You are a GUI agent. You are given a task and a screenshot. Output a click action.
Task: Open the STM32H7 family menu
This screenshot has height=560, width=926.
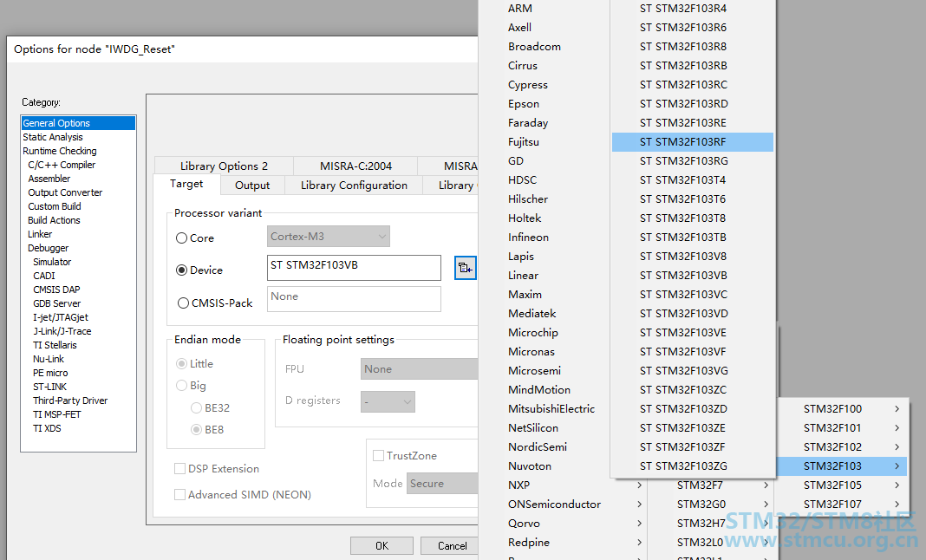(x=712, y=524)
